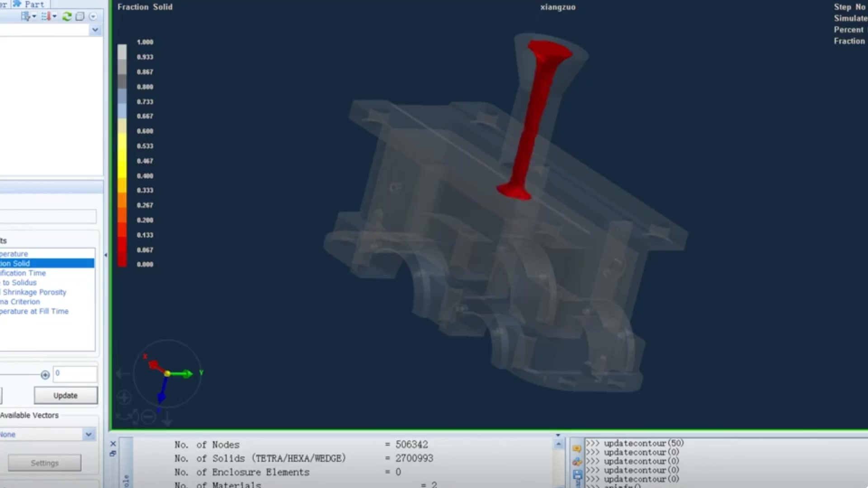The height and width of the screenshot is (488, 868).
Task: Open the filter list dropdown icon
Action: pyautogui.click(x=28, y=17)
